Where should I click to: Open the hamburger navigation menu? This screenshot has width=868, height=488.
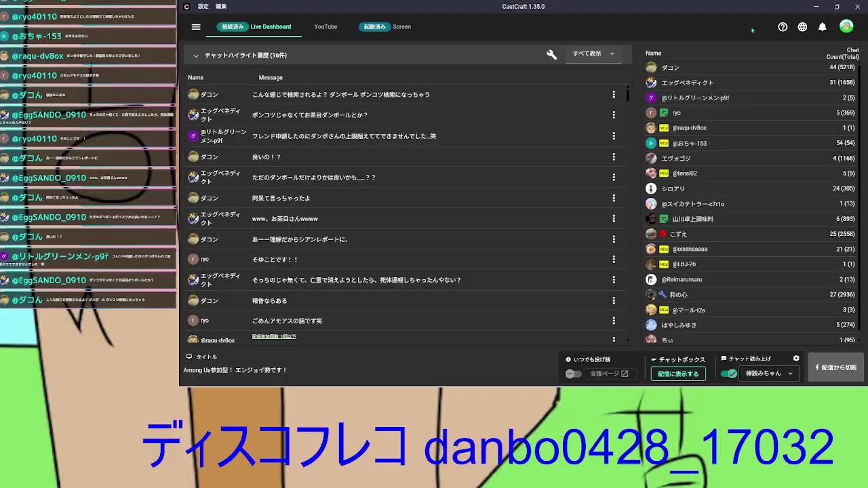(196, 27)
